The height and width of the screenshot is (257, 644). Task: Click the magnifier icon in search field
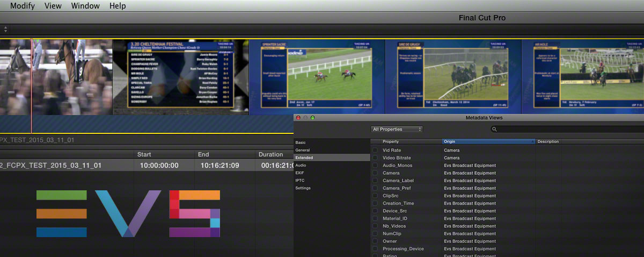494,130
